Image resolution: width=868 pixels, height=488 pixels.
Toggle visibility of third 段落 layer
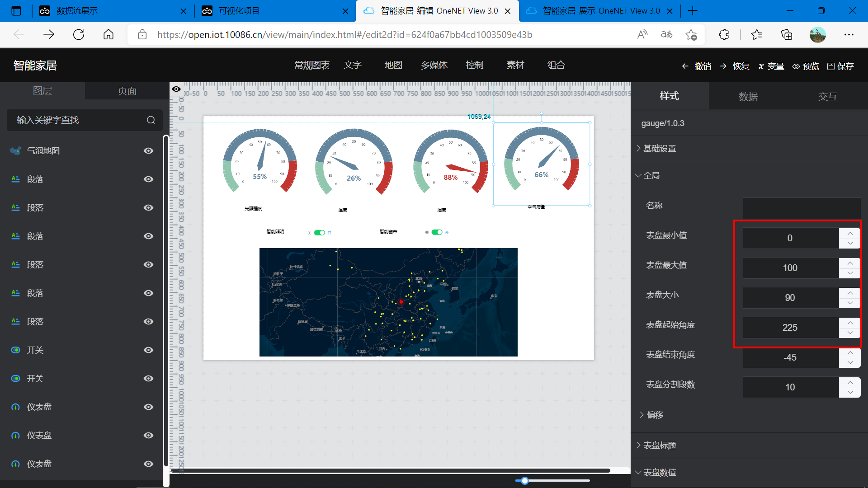click(x=148, y=236)
